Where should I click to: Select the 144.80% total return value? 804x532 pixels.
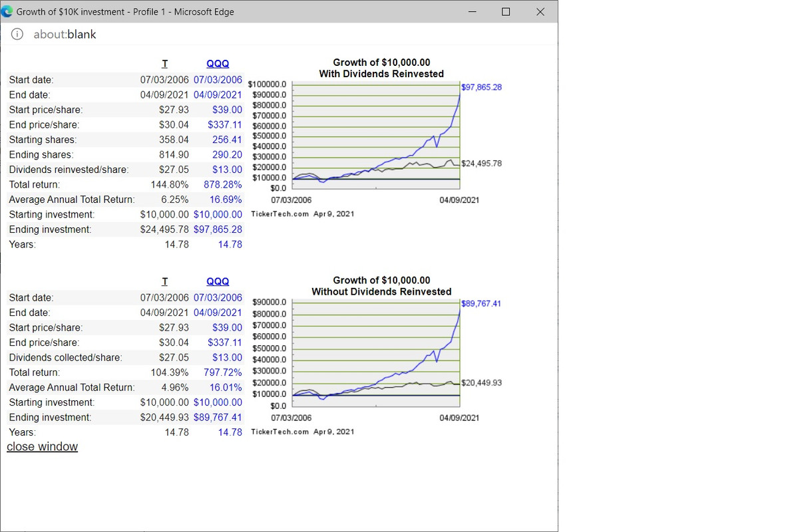pyautogui.click(x=170, y=184)
